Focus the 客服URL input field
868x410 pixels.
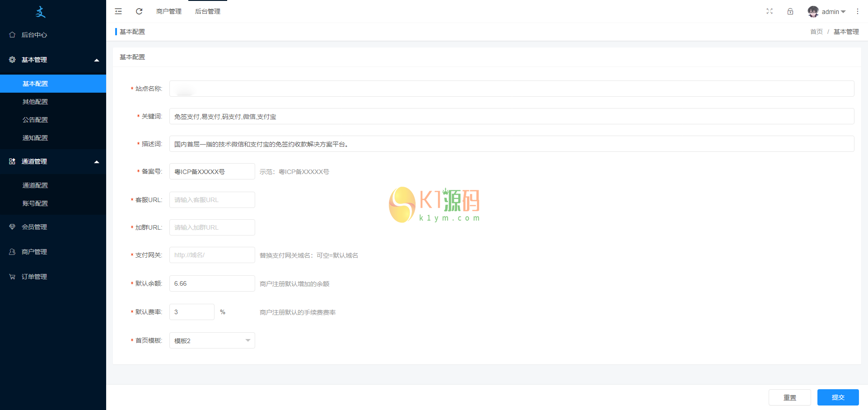click(212, 200)
